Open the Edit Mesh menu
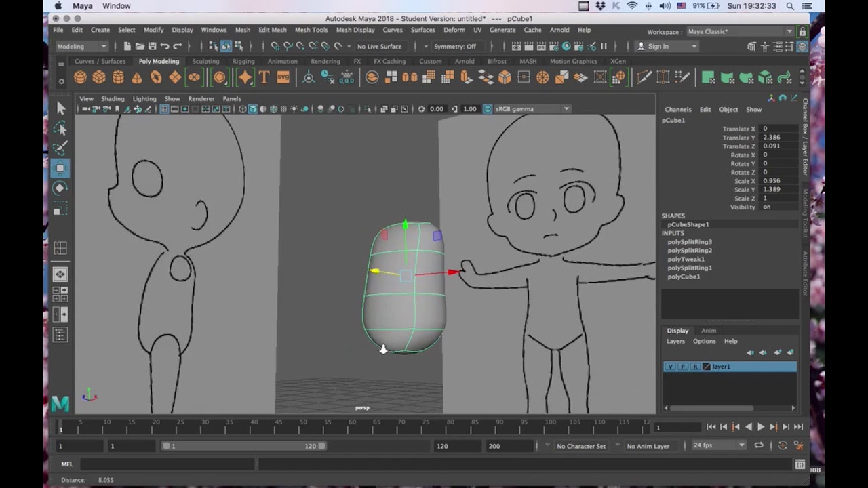 273,30
